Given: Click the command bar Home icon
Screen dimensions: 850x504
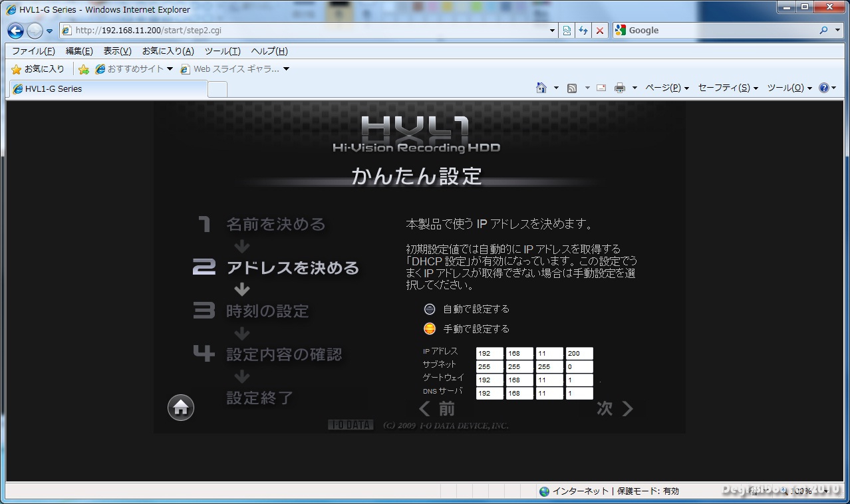Looking at the screenshot, I should point(541,88).
